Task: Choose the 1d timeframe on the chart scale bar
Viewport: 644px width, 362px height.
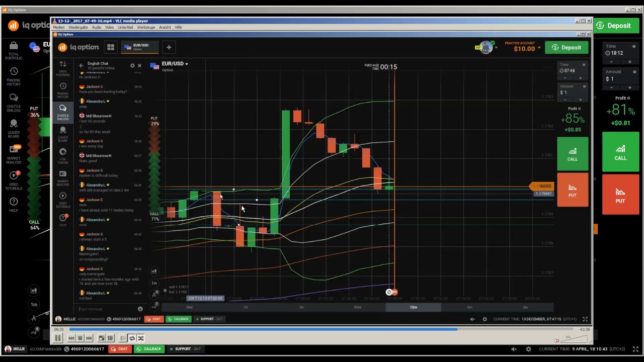Action: pyautogui.click(x=246, y=307)
